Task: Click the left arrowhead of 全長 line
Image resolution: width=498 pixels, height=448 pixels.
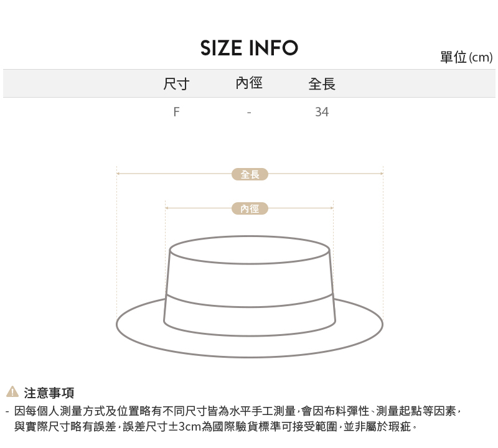Action: [x=118, y=174]
